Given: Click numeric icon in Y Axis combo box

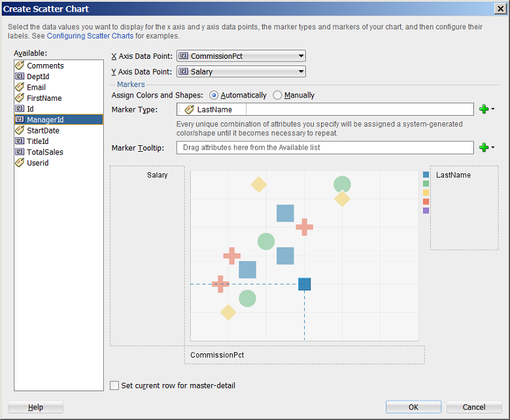Looking at the screenshot, I should 184,71.
